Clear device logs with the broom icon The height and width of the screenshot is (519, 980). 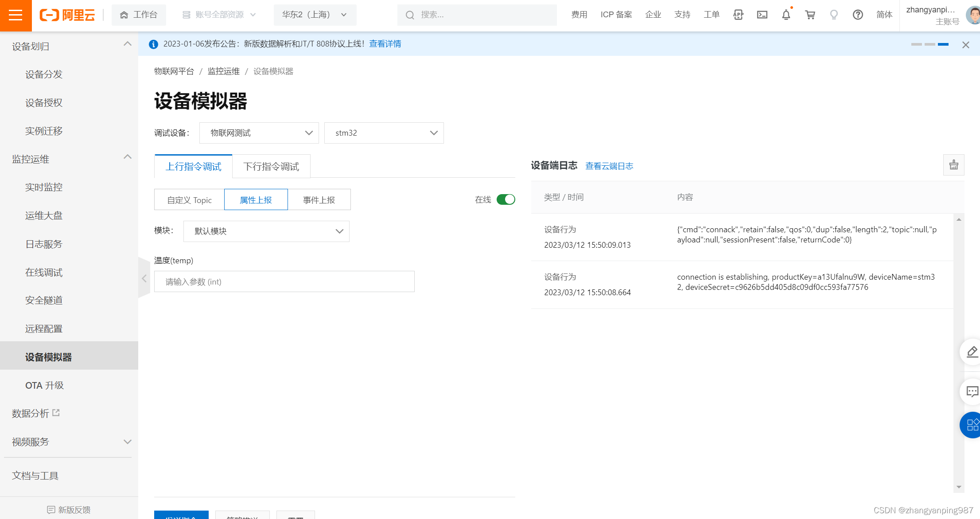(954, 165)
